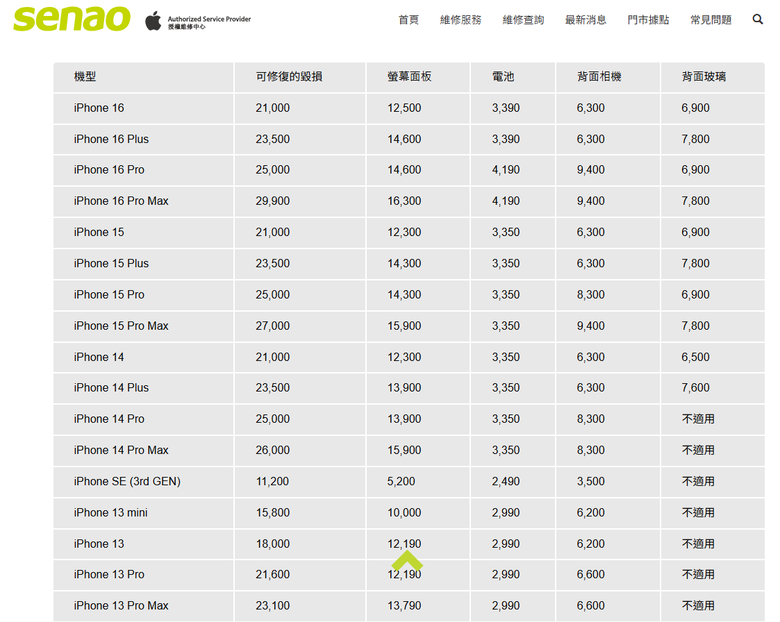
Task: Click the 5,200 screen price for iPhone SE
Action: pos(401,482)
